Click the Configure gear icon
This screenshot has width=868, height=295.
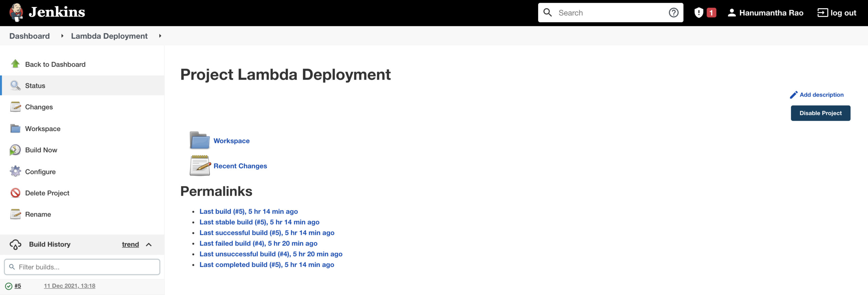pos(15,171)
